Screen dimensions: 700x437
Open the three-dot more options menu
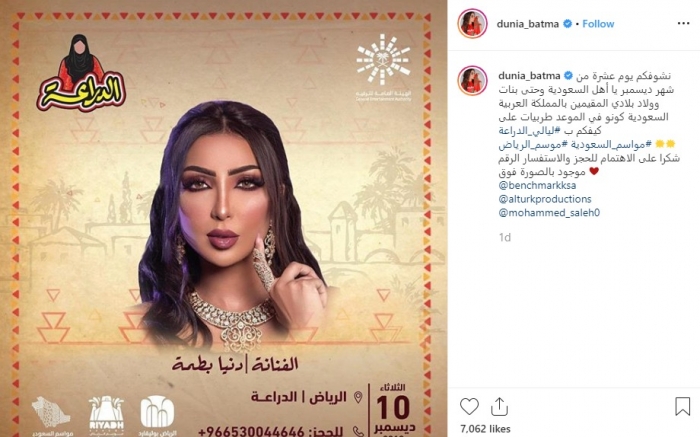click(x=683, y=24)
